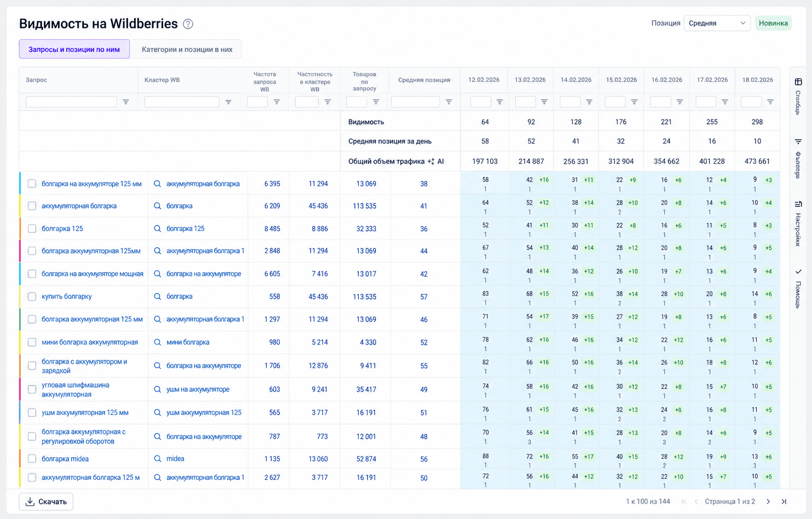Tick the checkbox for the аккумуляторная болгарка query
This screenshot has height=519, width=812.
pos(32,206)
